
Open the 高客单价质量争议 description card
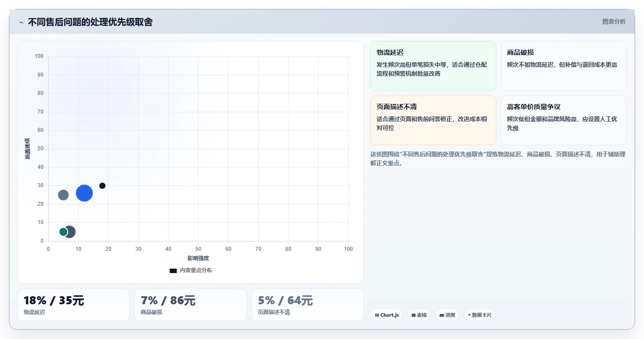[x=564, y=120]
